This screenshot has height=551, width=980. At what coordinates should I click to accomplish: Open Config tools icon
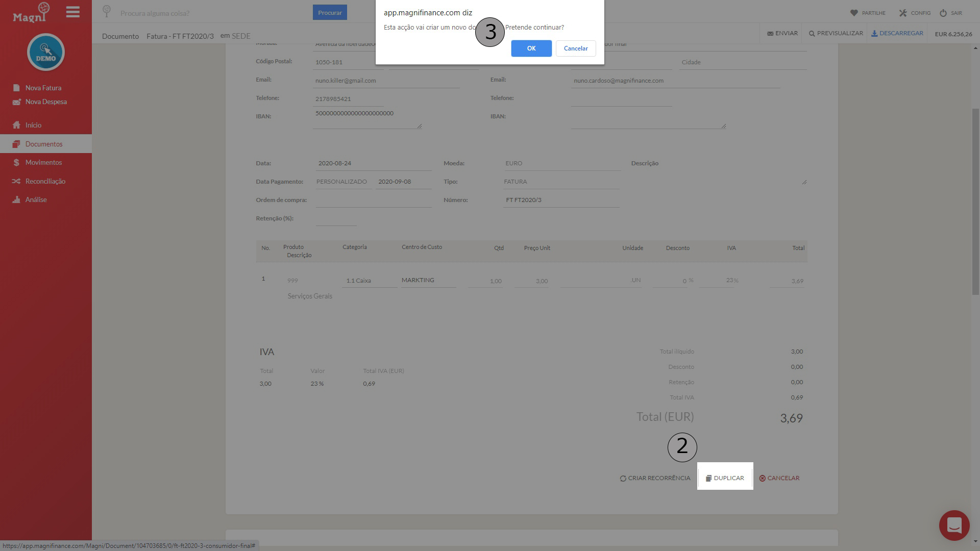pos(903,13)
